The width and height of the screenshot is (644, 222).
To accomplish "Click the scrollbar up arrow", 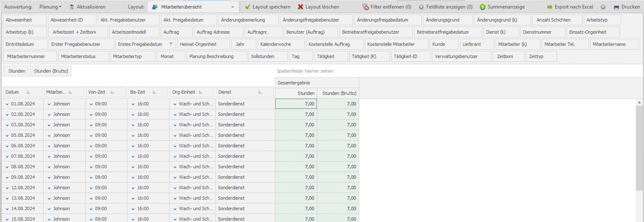I will (x=639, y=103).
